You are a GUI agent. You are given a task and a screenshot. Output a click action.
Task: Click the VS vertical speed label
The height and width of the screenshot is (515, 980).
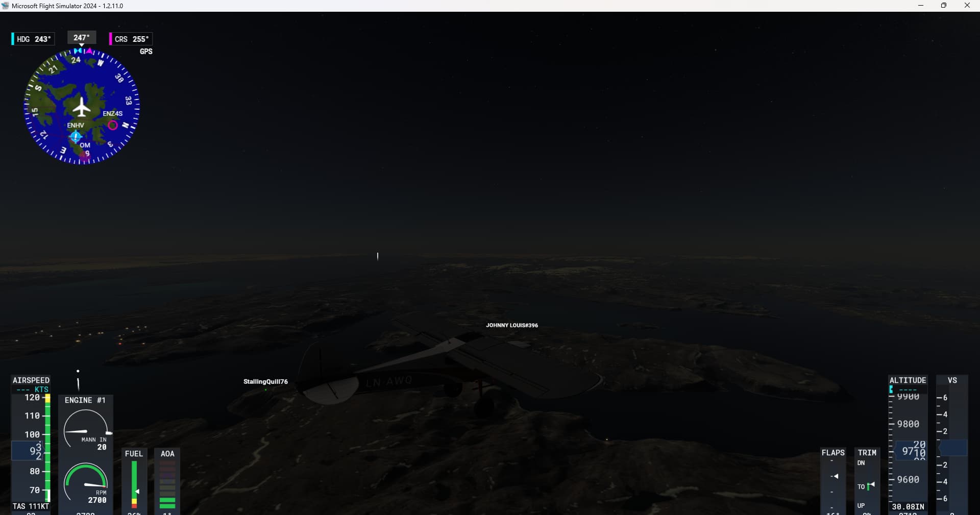point(952,380)
